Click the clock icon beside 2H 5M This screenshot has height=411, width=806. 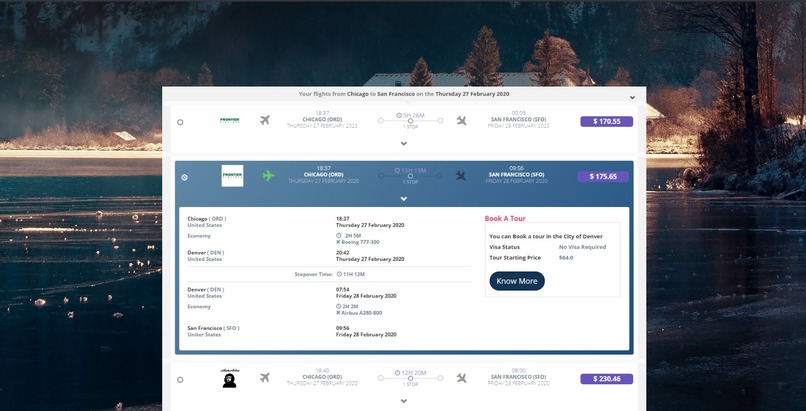pos(338,236)
